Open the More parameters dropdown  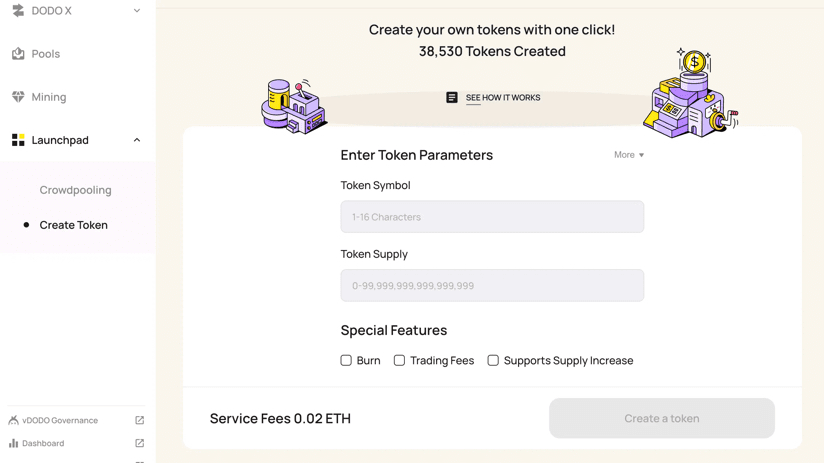click(x=629, y=155)
